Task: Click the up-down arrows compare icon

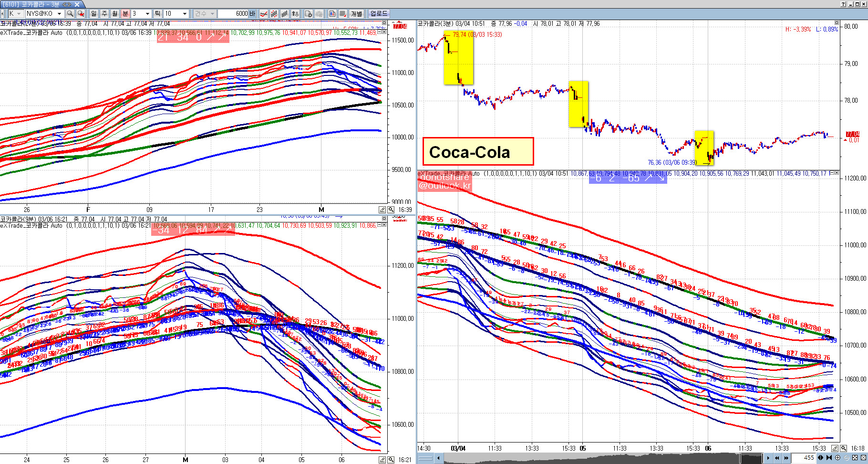Action: coord(295,14)
